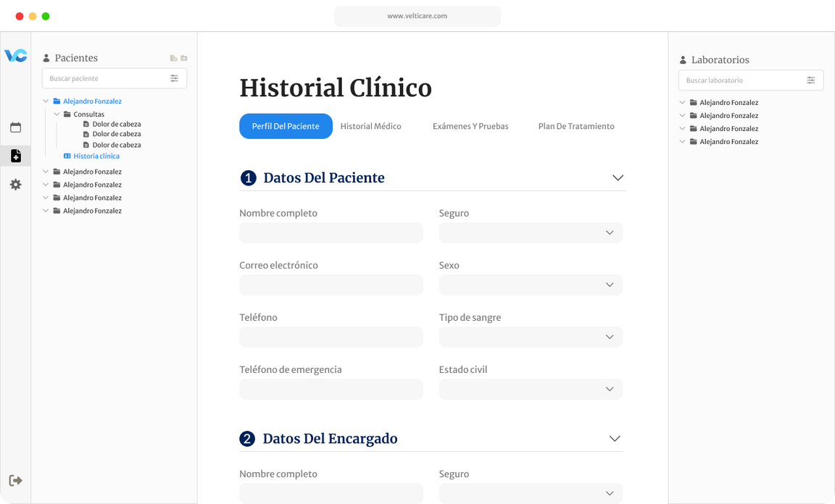The width and height of the screenshot is (835, 504).
Task: Go to the Exámenes Y Pruebas tab
Action: tap(470, 126)
